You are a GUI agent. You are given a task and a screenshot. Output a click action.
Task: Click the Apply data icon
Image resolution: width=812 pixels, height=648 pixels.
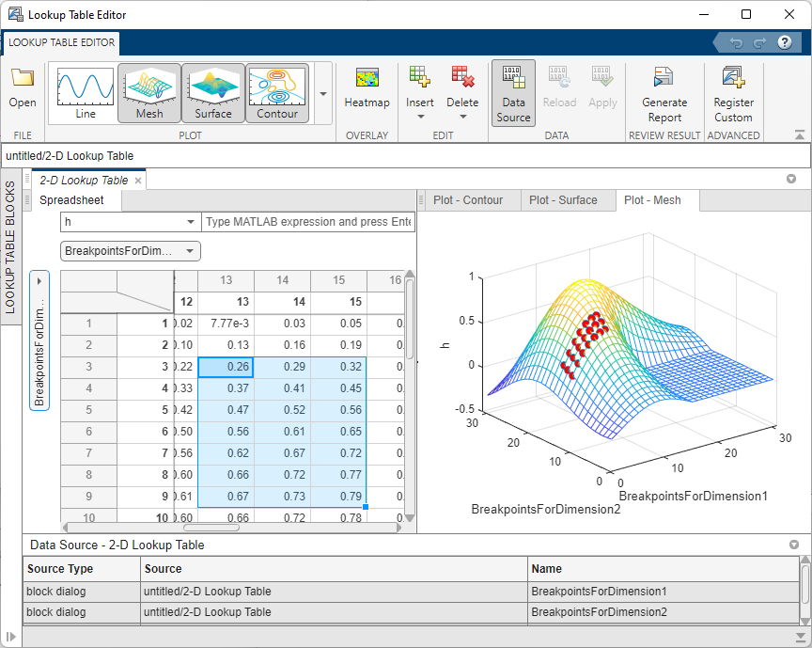(x=602, y=77)
